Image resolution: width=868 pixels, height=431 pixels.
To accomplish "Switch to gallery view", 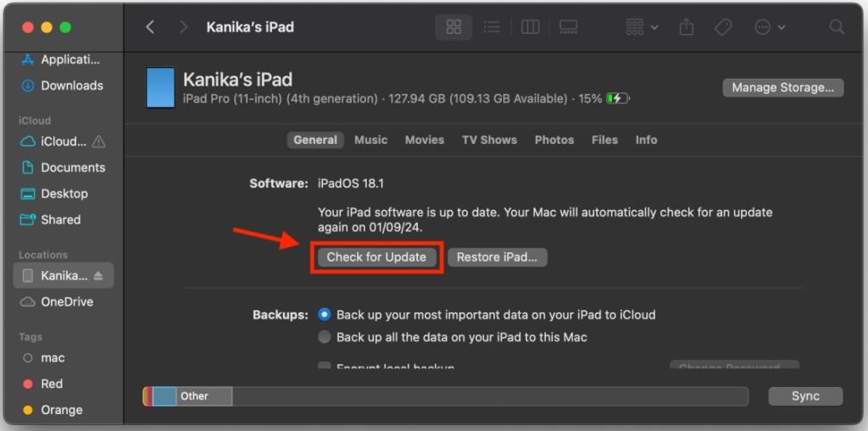I will 569,27.
